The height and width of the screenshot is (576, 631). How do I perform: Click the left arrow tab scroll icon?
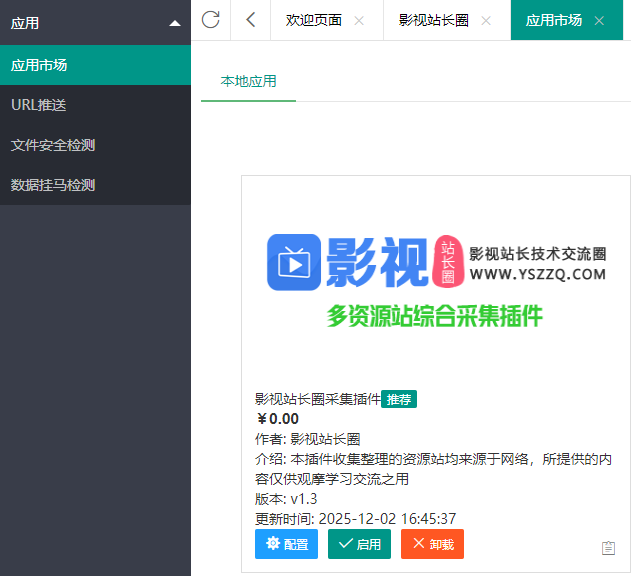click(250, 20)
